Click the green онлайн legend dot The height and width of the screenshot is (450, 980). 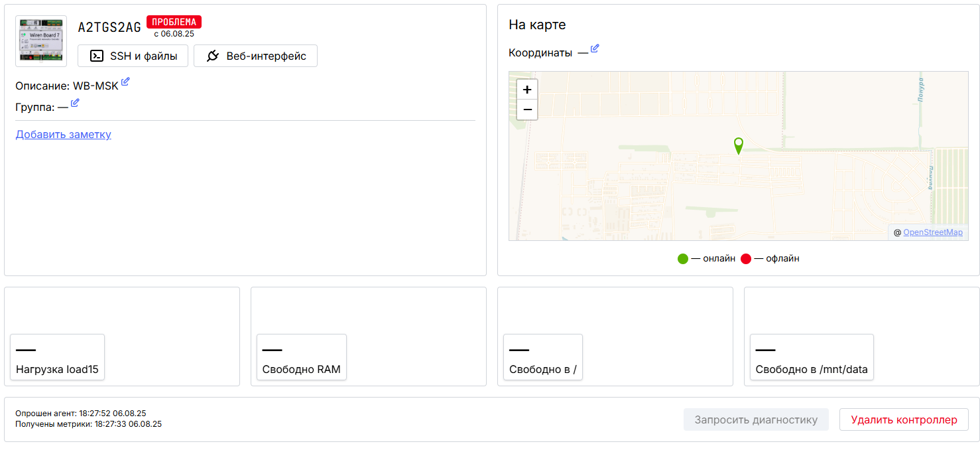point(683,259)
